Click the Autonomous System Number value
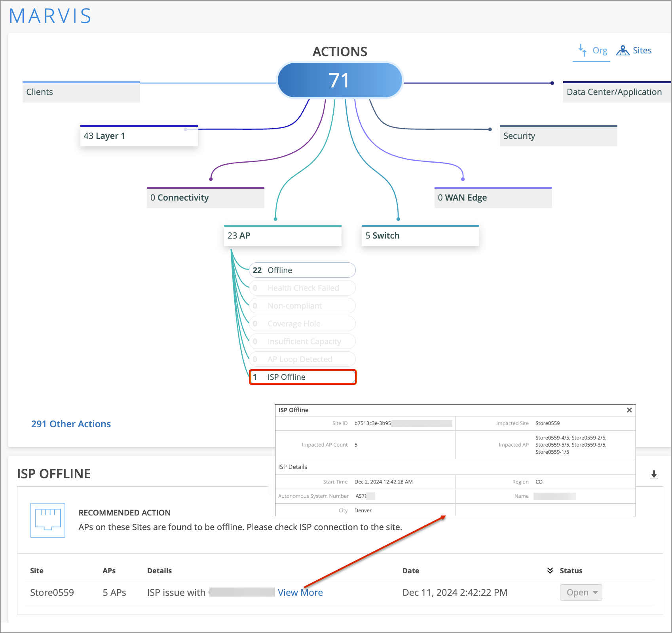This screenshot has height=633, width=672. point(365,496)
